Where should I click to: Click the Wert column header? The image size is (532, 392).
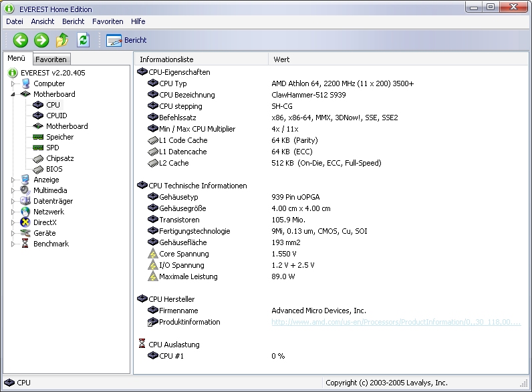398,59
